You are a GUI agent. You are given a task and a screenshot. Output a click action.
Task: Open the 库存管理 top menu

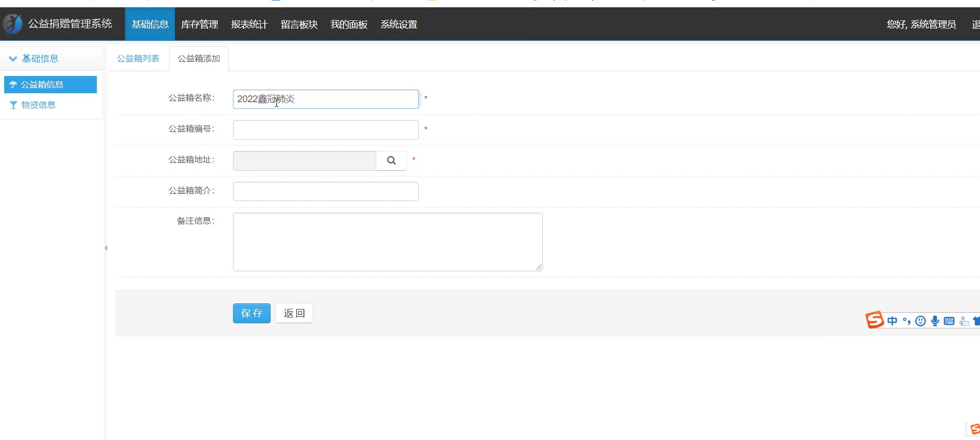tap(199, 24)
